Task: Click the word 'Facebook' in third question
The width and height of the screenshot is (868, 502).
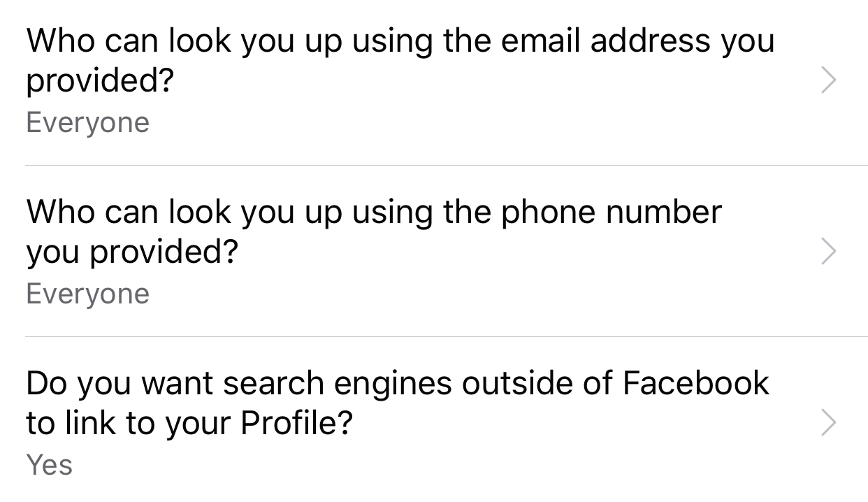Action: [695, 384]
